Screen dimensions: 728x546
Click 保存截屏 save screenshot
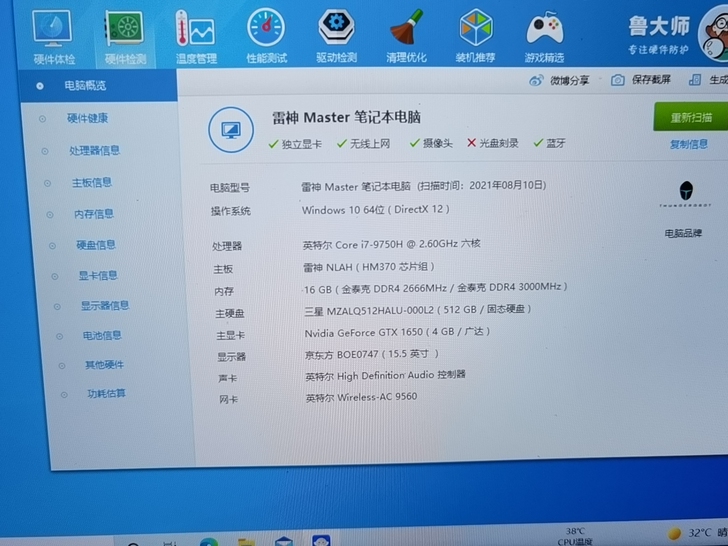coord(641,80)
